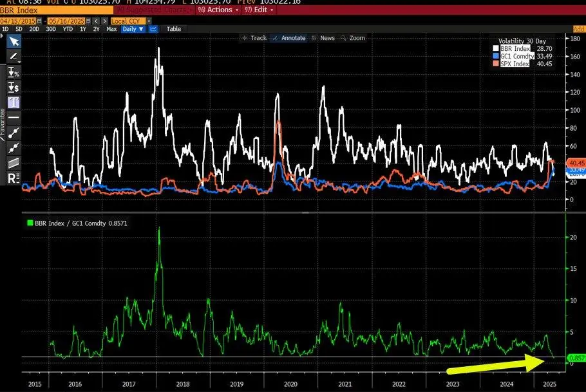Choose the percent change measure tool
586x392 pixels.
click(14, 72)
